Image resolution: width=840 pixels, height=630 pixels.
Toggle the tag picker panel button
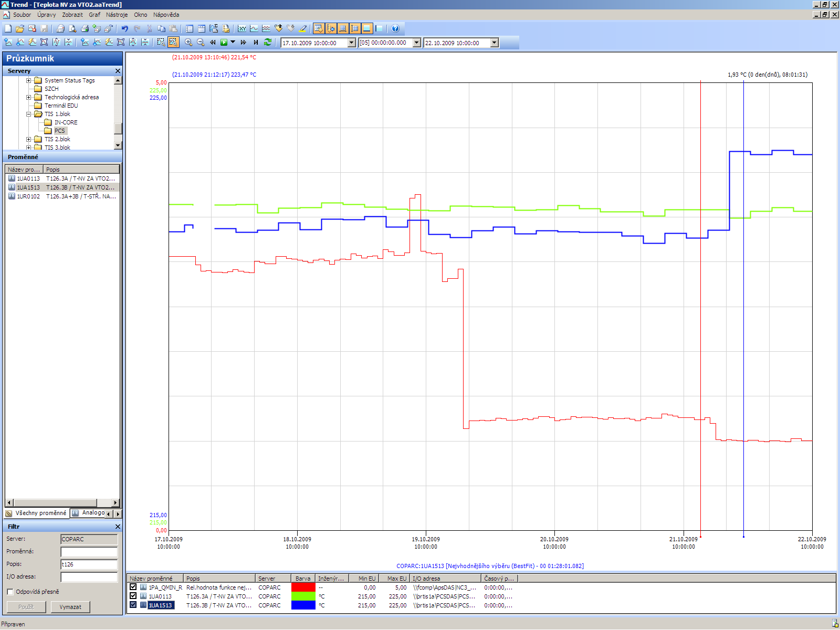[x=318, y=28]
